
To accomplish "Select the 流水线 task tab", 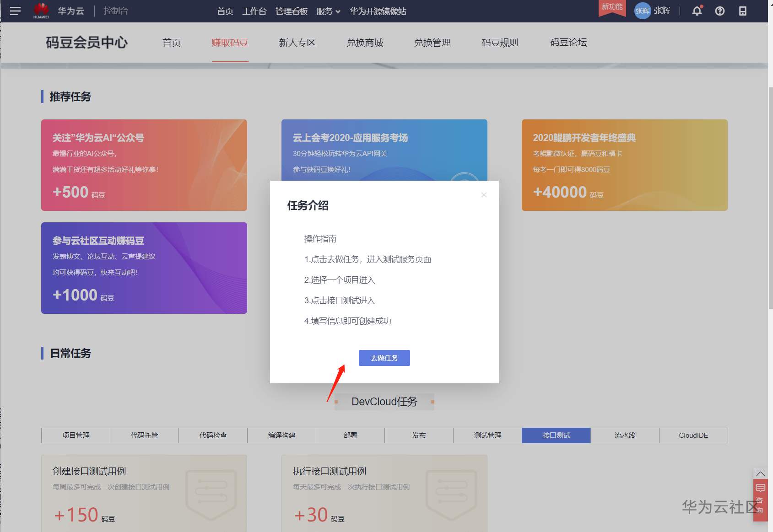I will pyautogui.click(x=625, y=435).
